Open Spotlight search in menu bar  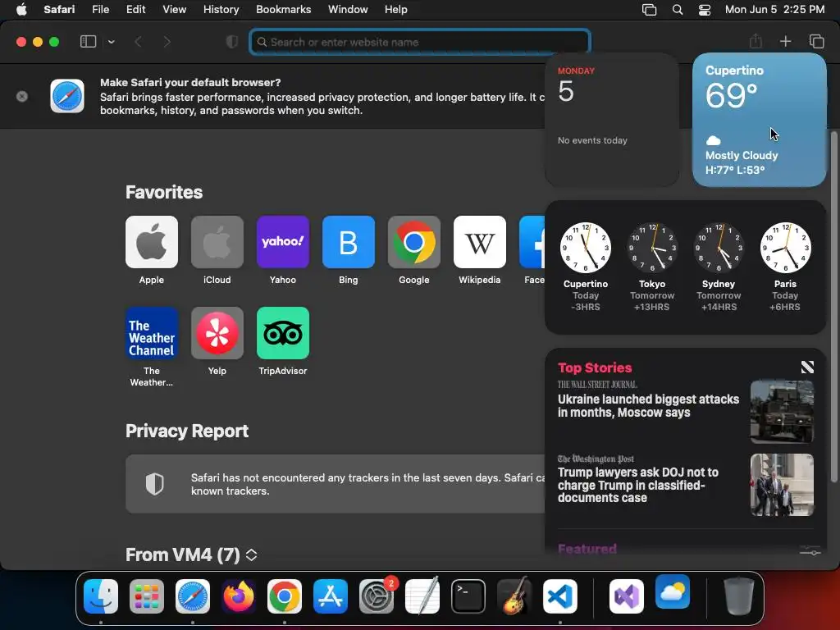coord(677,10)
